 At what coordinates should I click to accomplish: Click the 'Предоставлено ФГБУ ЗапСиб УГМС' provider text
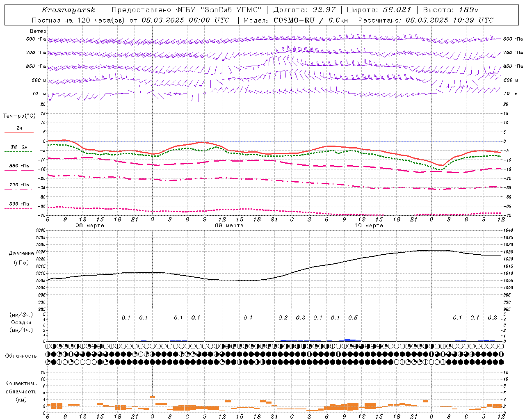pos(187,10)
